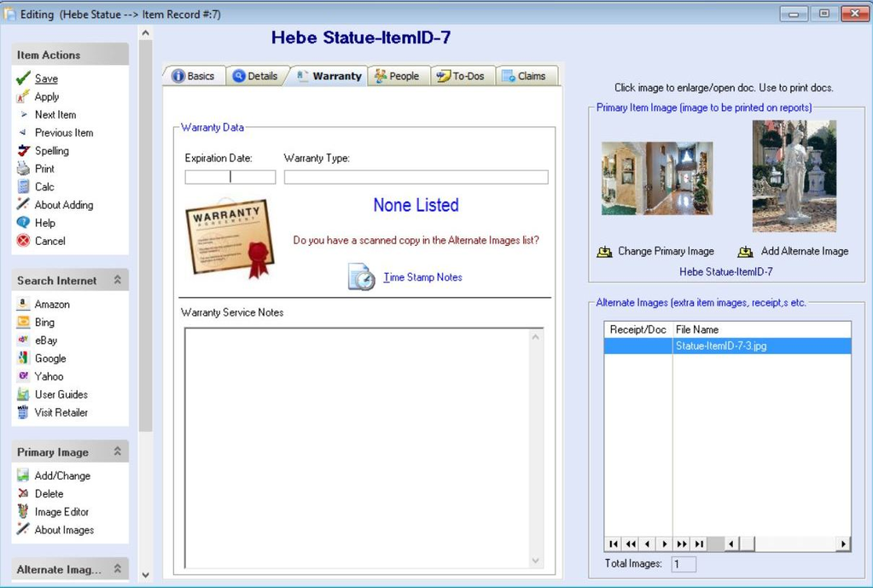Viewport: 873px width, 588px height.
Task: Click the Expiration Date field
Action: (x=230, y=177)
